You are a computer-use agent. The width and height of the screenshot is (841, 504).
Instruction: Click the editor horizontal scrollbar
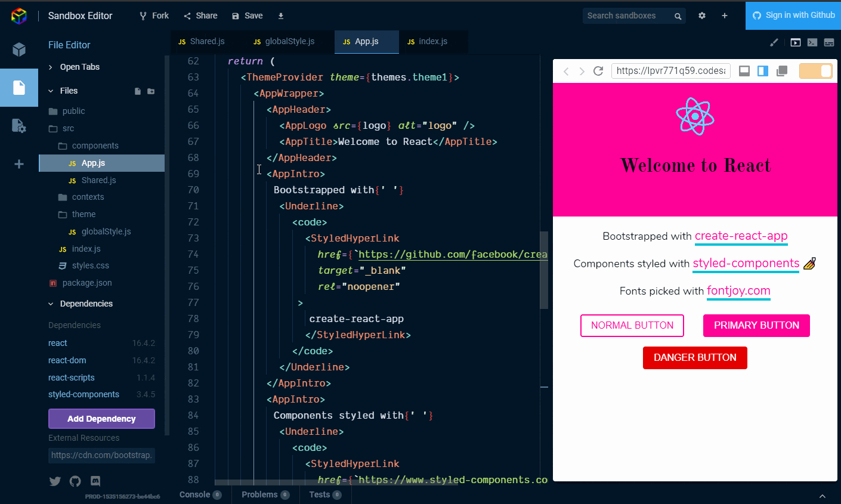[336, 483]
